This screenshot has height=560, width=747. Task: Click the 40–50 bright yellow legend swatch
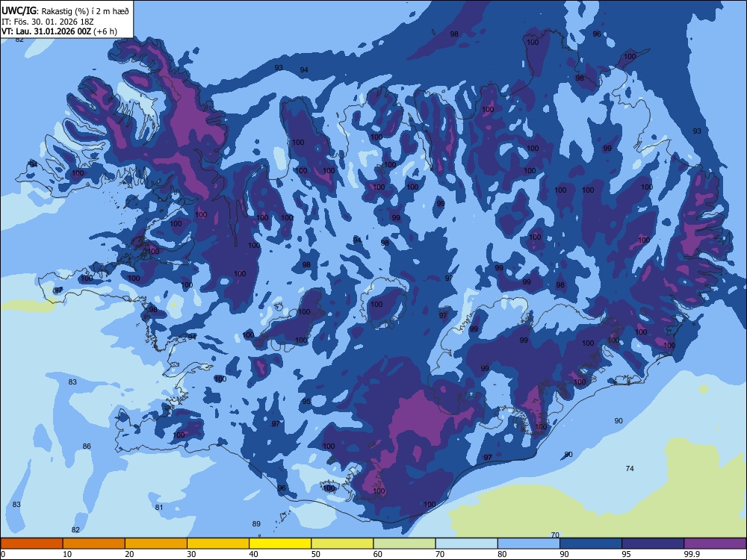(x=280, y=544)
